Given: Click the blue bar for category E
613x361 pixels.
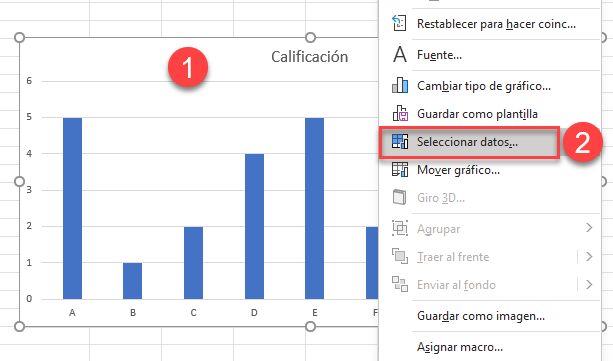Looking at the screenshot, I should (x=314, y=208).
